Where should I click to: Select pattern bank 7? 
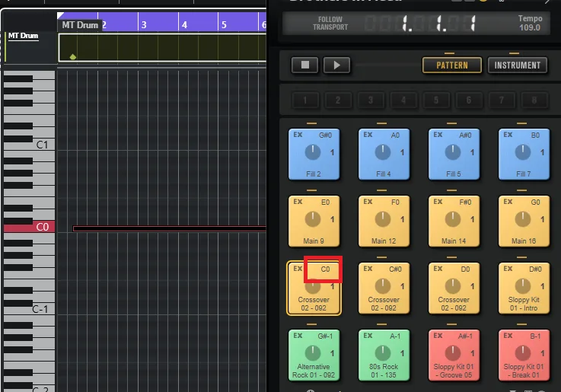tap(502, 100)
